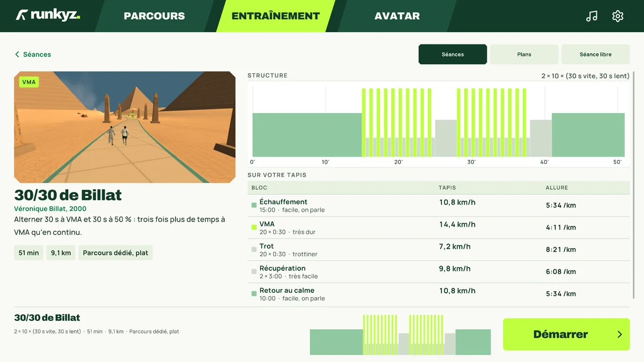The image size is (644, 362).
Task: Click the 9,1 km tag
Action: tap(61, 253)
